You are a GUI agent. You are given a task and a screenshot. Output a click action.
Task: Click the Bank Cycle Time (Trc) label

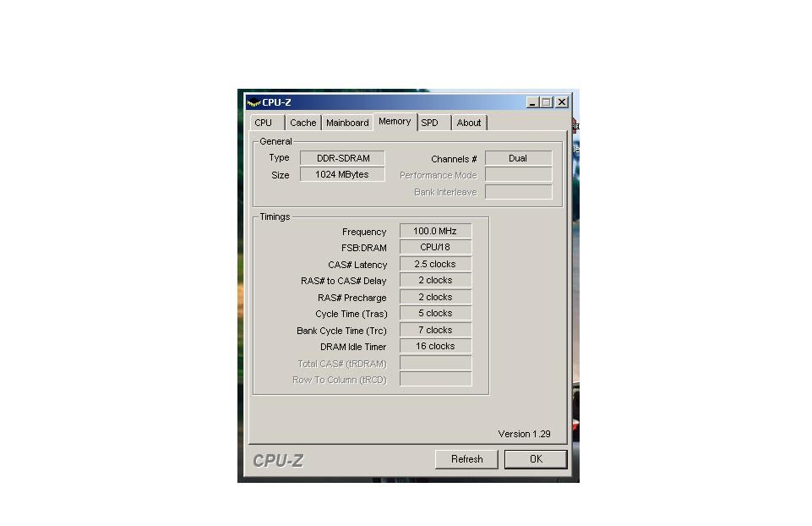coord(341,331)
